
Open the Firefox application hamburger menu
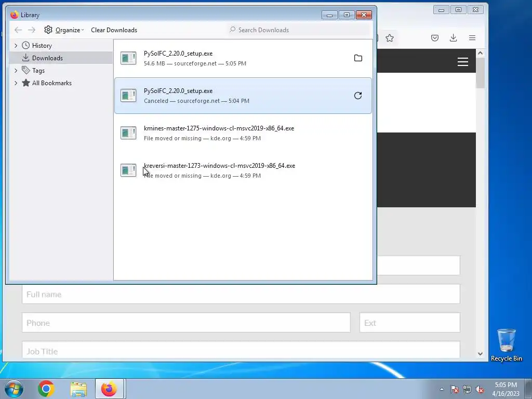[x=472, y=38]
